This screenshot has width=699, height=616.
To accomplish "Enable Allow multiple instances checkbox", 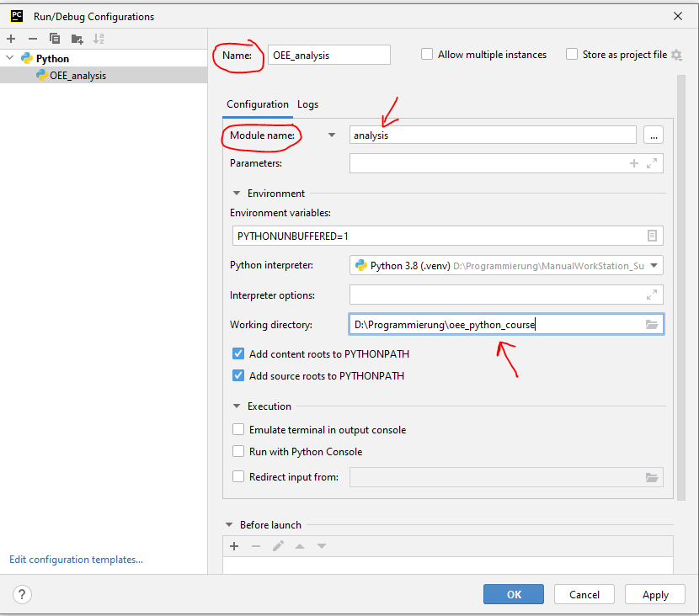I will 428,55.
